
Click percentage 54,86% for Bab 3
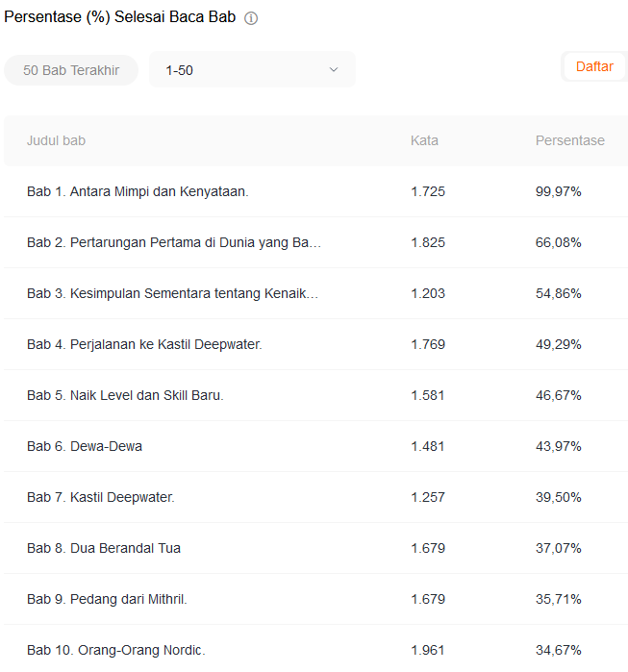tap(559, 293)
